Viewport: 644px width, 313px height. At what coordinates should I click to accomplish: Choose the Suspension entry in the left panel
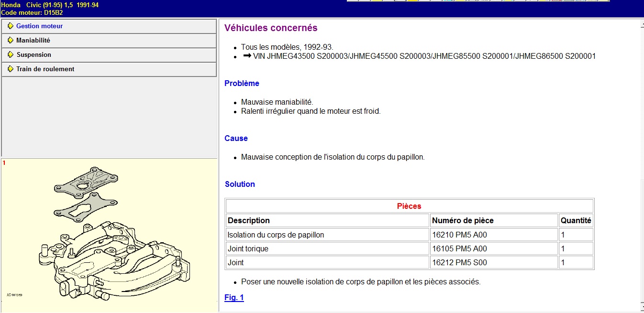point(33,55)
